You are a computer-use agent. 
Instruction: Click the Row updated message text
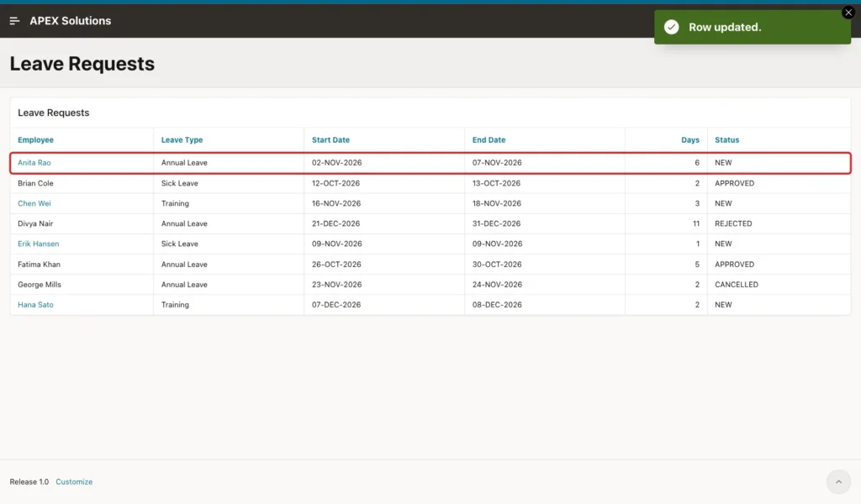[725, 28]
